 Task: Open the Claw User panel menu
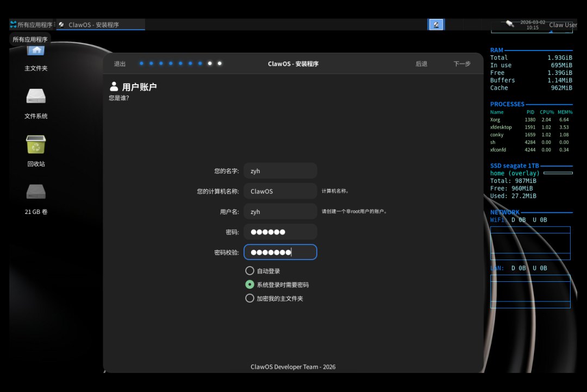[x=563, y=24]
